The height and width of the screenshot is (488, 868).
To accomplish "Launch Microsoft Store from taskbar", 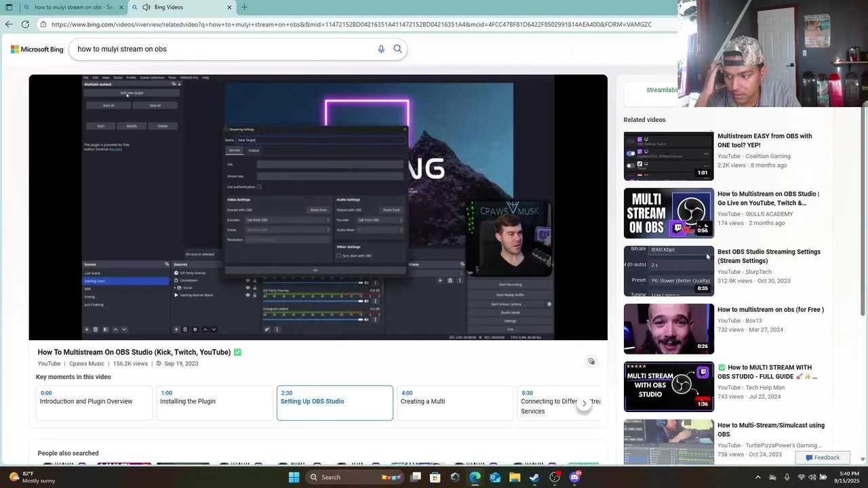I will 435,477.
